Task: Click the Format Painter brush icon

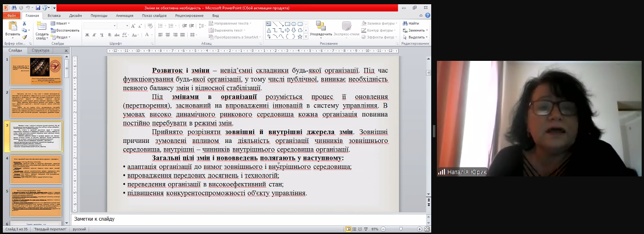Action: click(24, 37)
